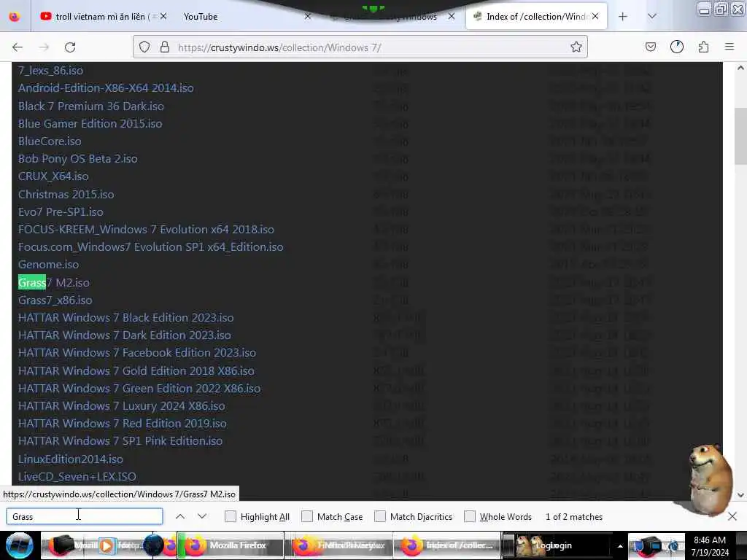Open HATTAR Windows 7 Red Edition 2019.iso
This screenshot has height=560, width=747.
[x=123, y=424]
